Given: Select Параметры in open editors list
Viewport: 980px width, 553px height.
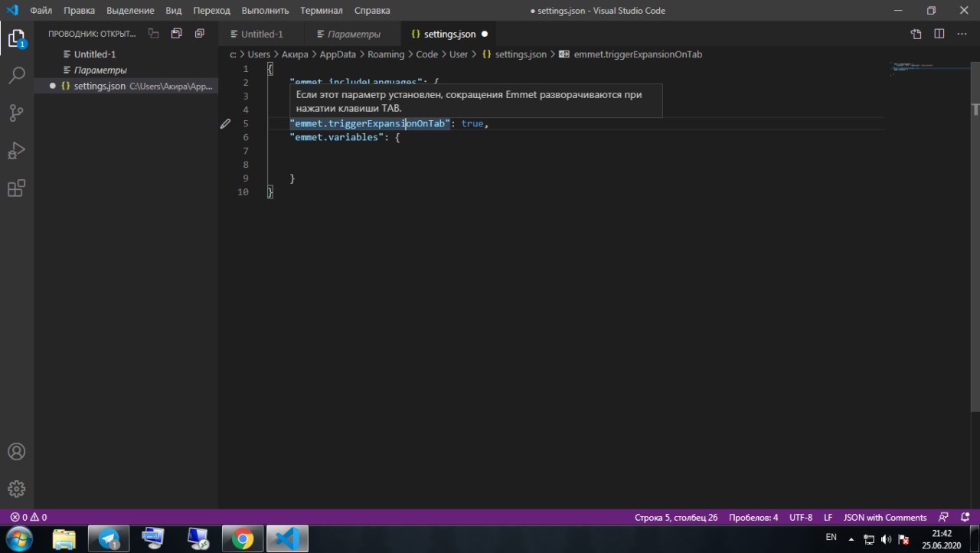Looking at the screenshot, I should (100, 70).
